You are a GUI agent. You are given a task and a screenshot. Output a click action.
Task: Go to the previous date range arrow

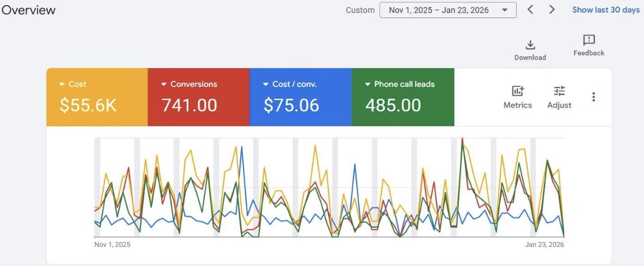[x=530, y=10]
